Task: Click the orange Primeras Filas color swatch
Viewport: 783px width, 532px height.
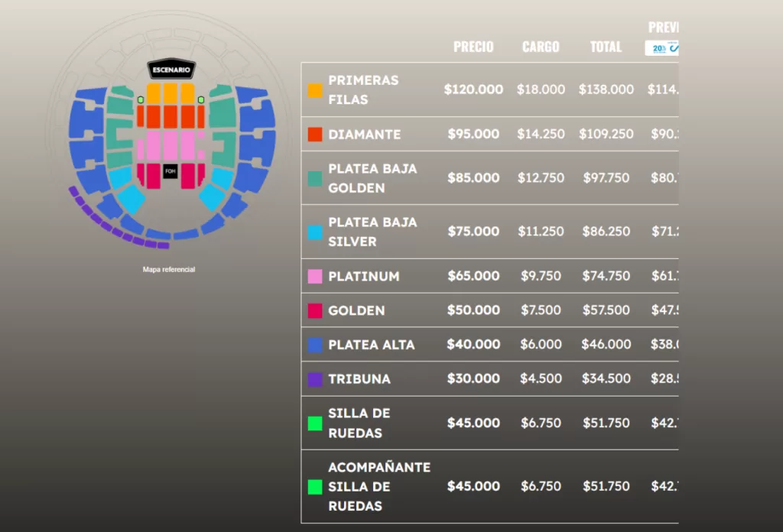Action: coord(314,90)
